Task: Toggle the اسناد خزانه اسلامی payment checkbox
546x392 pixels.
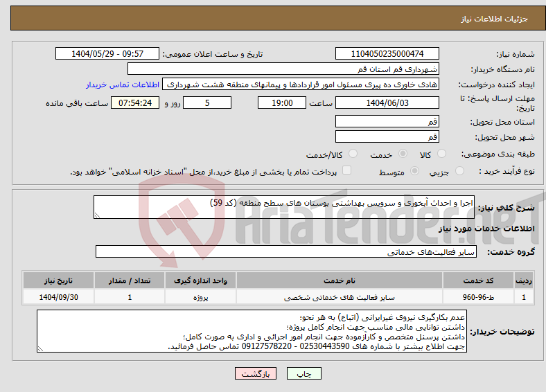Action: pos(346,170)
